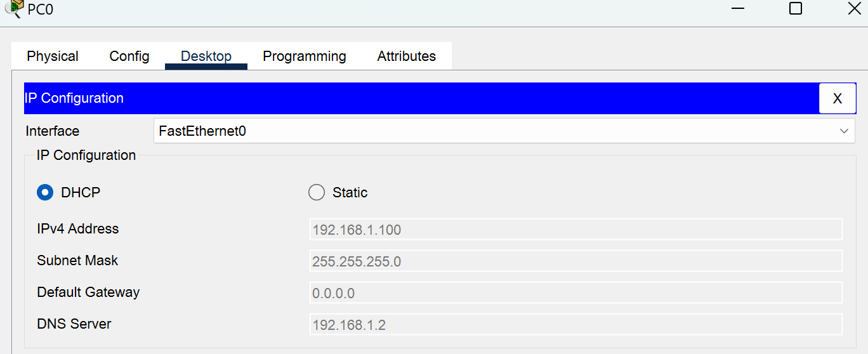The image size is (868, 354).
Task: Open the Physical tab
Action: pos(53,56)
